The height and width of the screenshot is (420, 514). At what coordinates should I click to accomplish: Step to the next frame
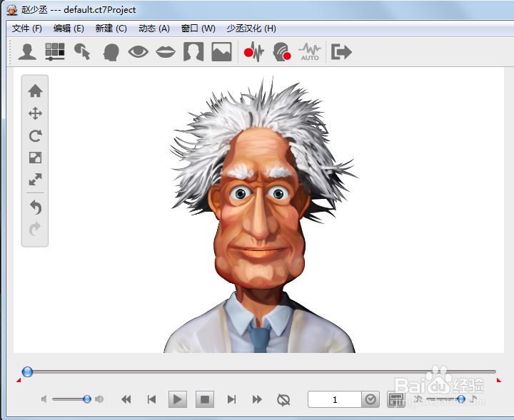(232, 399)
